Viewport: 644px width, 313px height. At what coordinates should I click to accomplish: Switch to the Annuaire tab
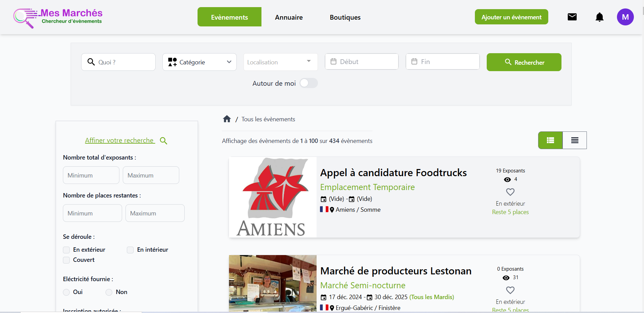coord(289,17)
